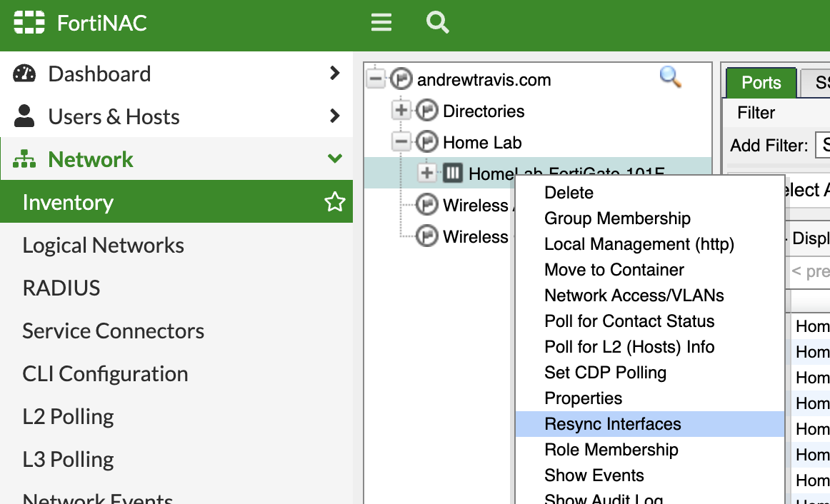Viewport: 830px width, 504px height.
Task: Open Logical Networks in sidebar
Action: [x=104, y=245]
